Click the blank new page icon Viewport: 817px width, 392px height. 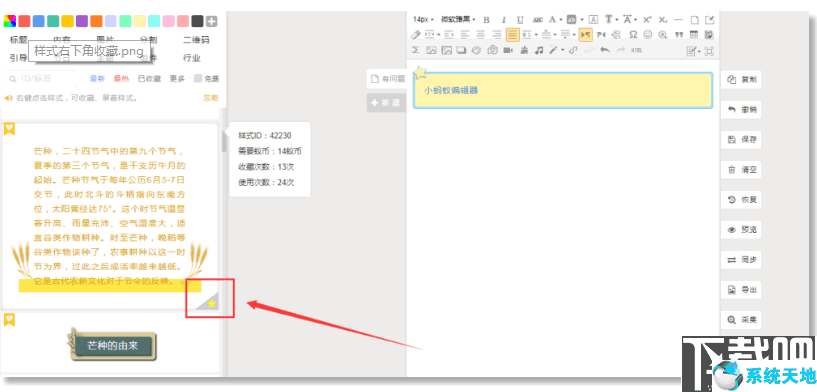click(695, 19)
